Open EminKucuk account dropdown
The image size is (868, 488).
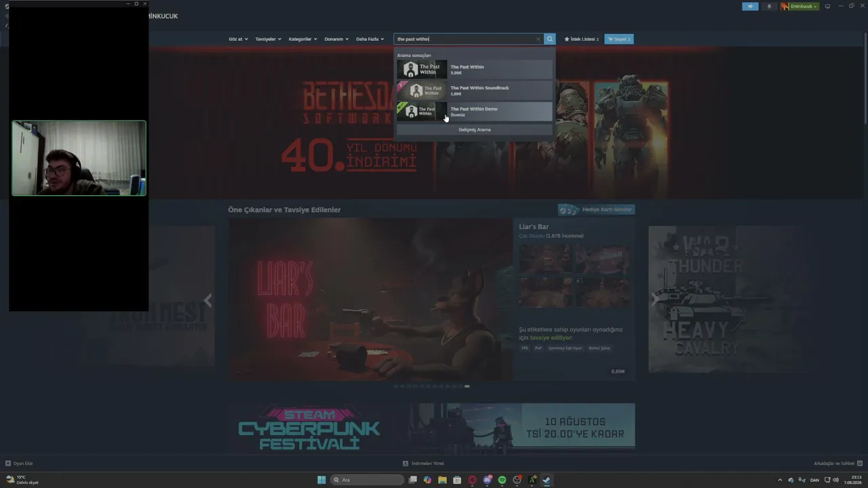[x=800, y=6]
